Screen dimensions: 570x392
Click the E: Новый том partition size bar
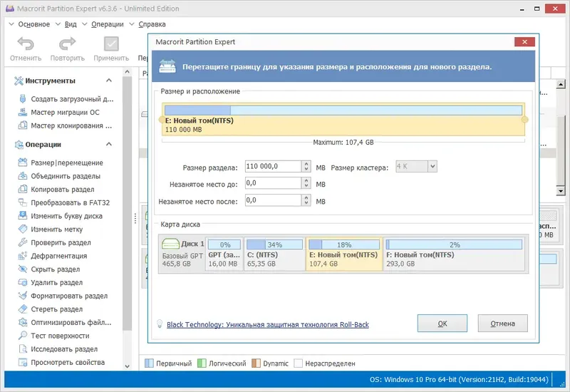point(343,110)
